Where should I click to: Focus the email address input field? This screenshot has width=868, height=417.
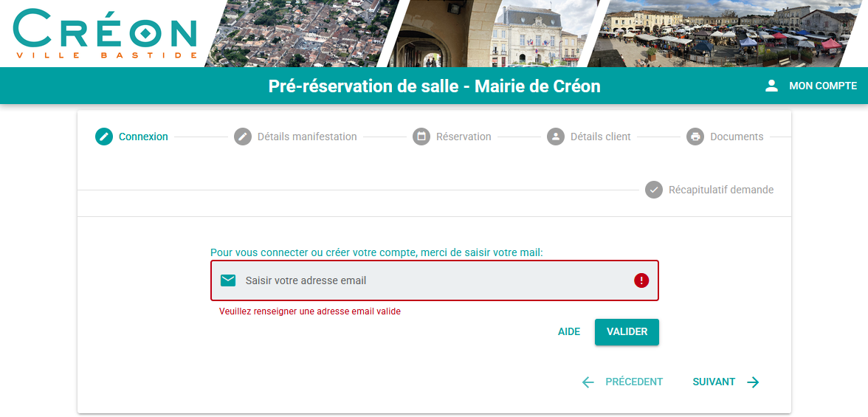(435, 280)
